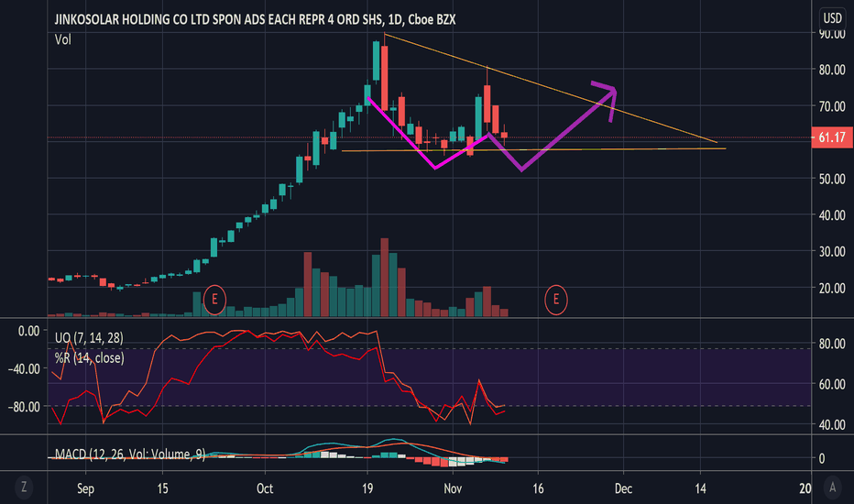Click the Z timezone button
This screenshot has width=854, height=504.
coord(24,488)
